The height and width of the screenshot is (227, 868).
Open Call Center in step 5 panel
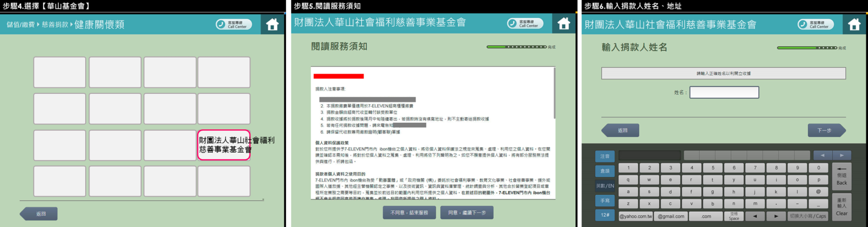(x=525, y=23)
